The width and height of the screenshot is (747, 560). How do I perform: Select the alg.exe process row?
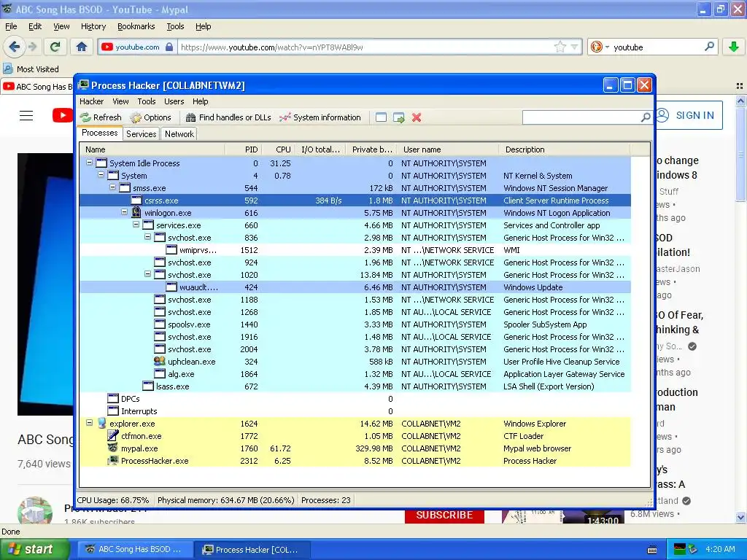pyautogui.click(x=355, y=374)
